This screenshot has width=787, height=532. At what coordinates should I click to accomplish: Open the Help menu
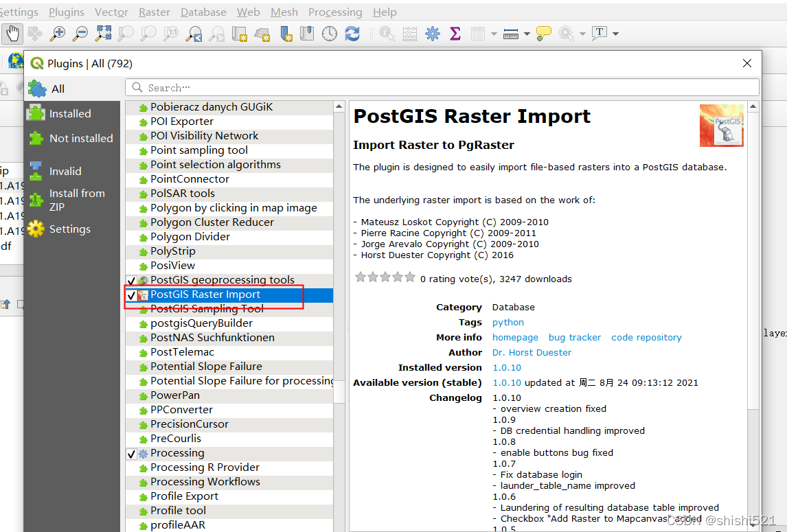point(385,12)
